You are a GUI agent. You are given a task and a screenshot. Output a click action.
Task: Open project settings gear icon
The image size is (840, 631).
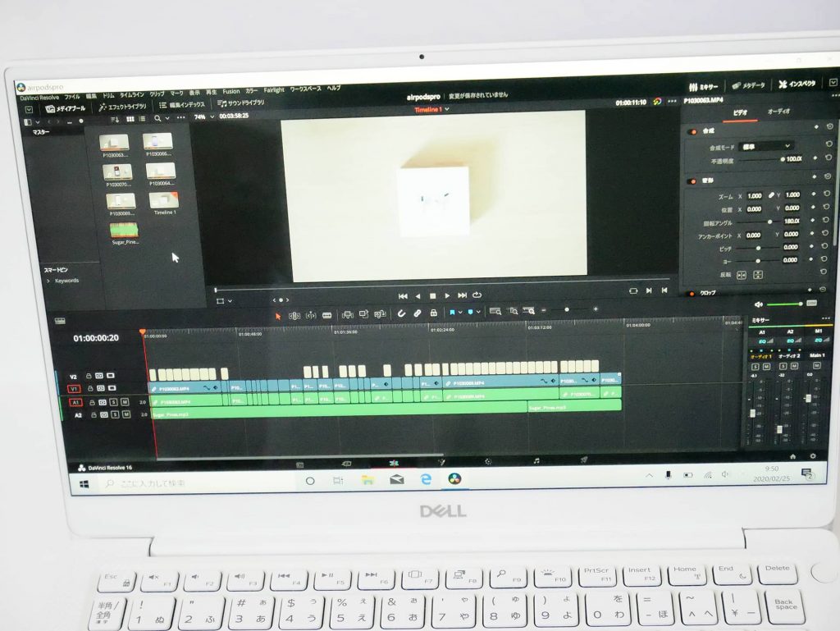(x=812, y=456)
